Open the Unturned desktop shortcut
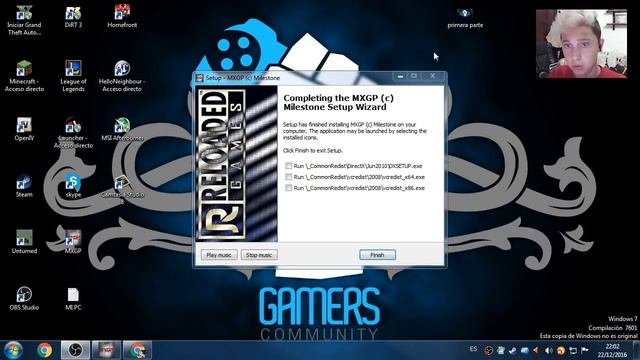The width and height of the screenshot is (640, 360). click(24, 242)
